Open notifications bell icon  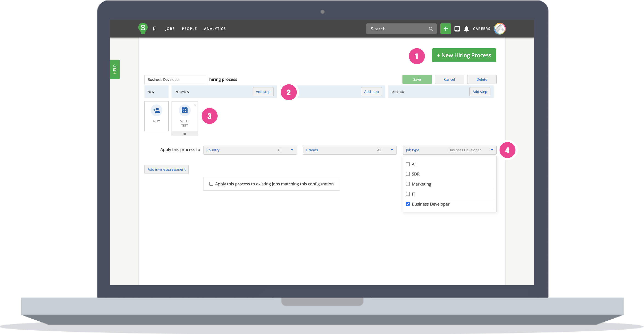466,29
